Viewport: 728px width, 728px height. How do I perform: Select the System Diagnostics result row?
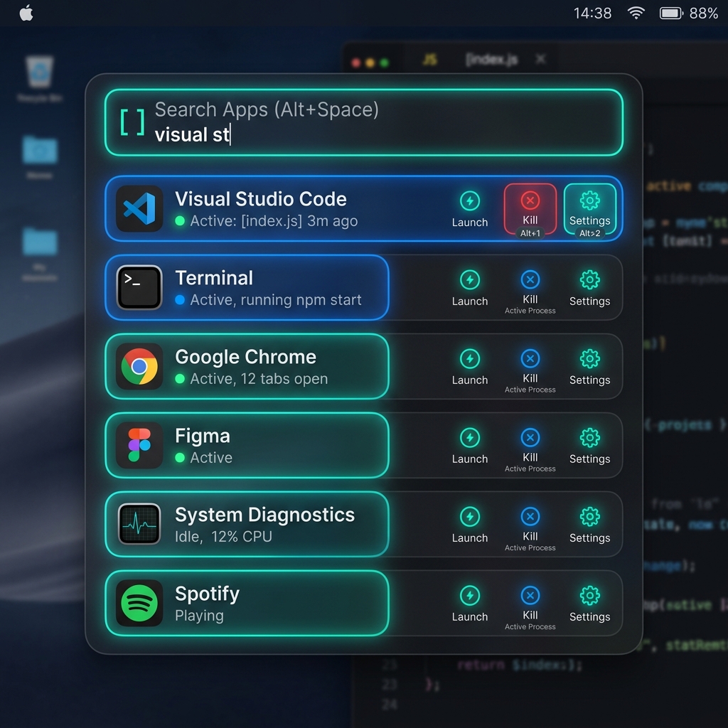[x=364, y=524]
